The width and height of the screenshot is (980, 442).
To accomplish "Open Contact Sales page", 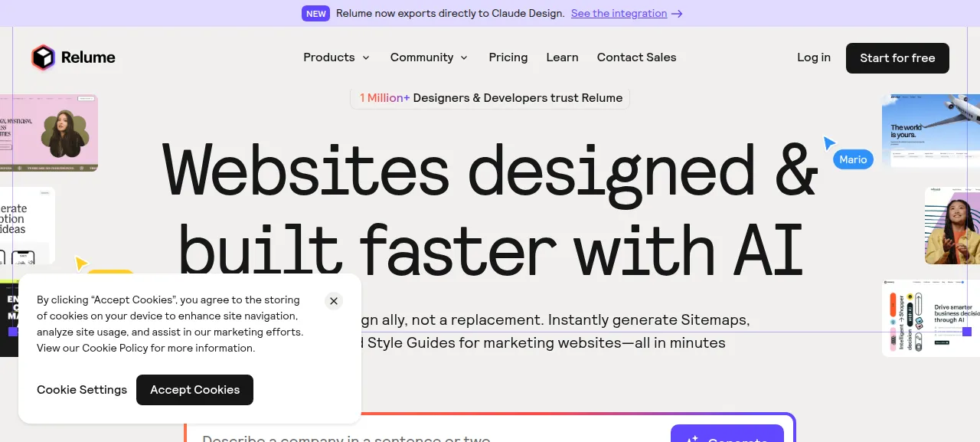I will point(637,57).
